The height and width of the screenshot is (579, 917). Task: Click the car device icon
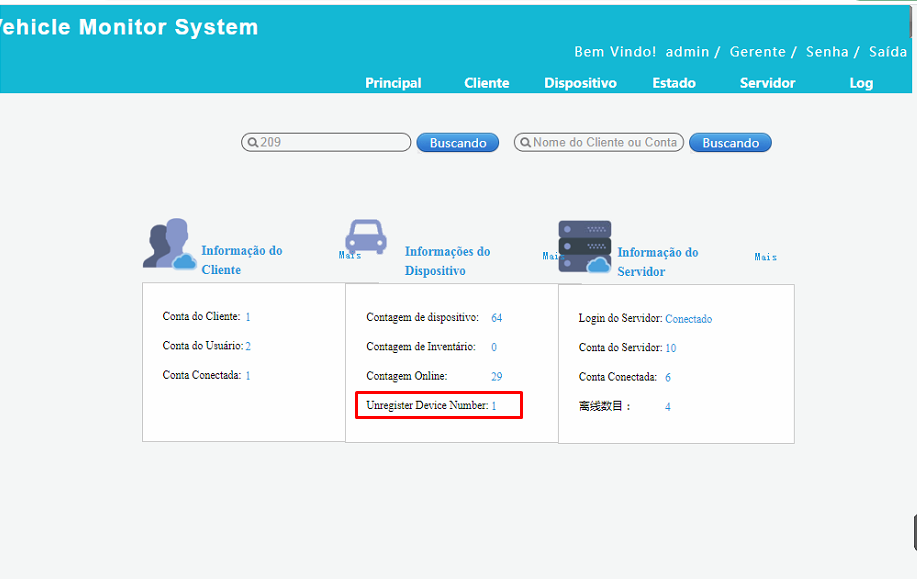(x=366, y=237)
